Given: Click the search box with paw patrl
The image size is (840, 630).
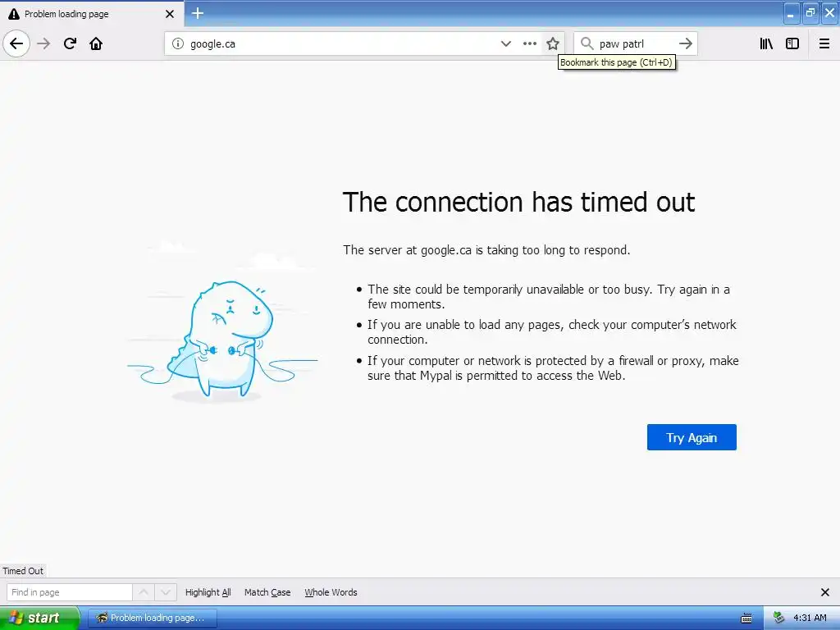Looking at the screenshot, I should (634, 43).
